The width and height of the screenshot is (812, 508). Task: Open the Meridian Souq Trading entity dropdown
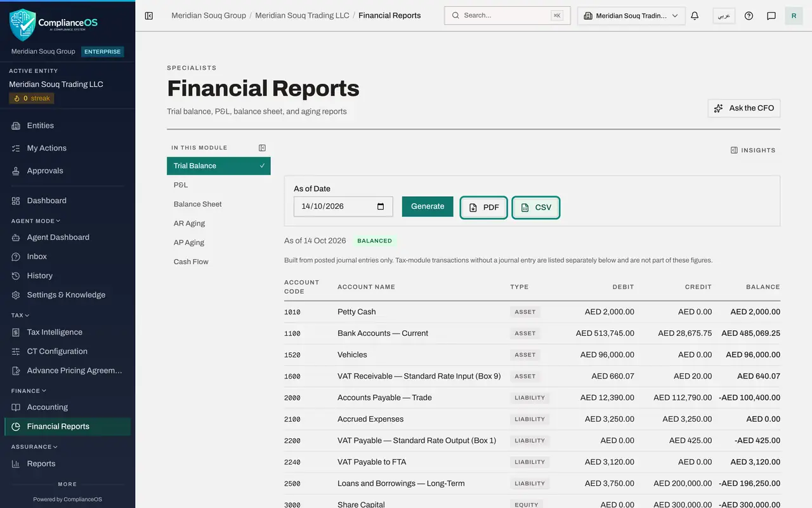tap(631, 16)
